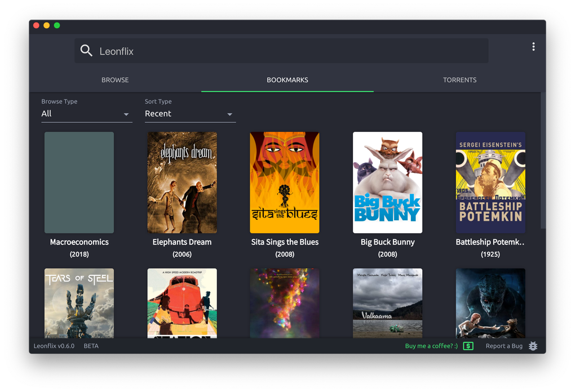Switch to the Torrents tab

459,80
